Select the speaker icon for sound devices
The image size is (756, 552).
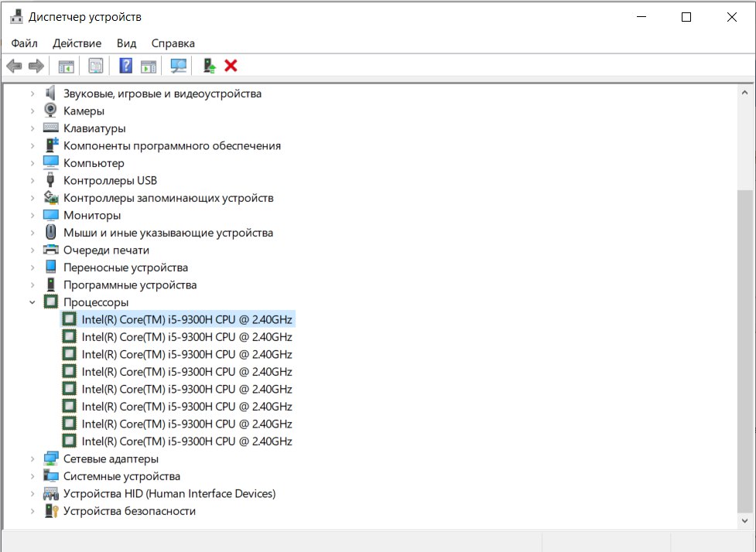pos(50,93)
